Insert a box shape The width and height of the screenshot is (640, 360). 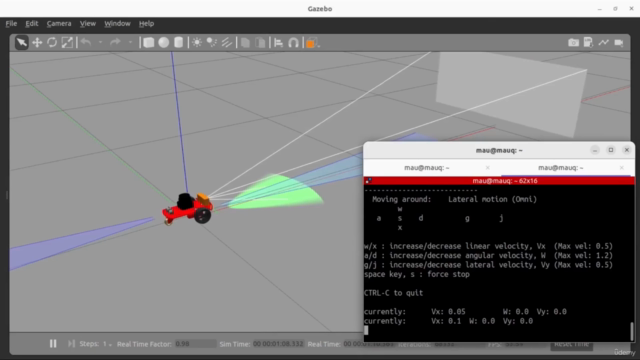click(149, 42)
